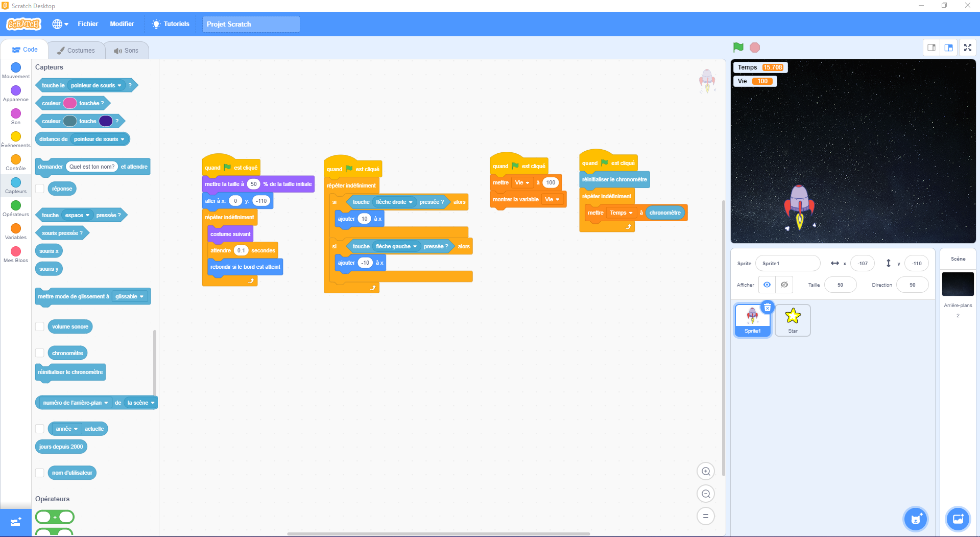
Task: Delete Sprite1 using the trash icon
Action: [767, 308]
